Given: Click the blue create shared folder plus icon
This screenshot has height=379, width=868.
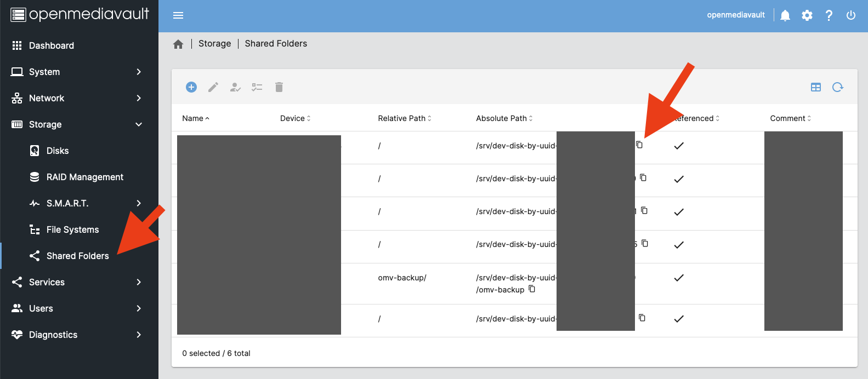Looking at the screenshot, I should tap(191, 87).
